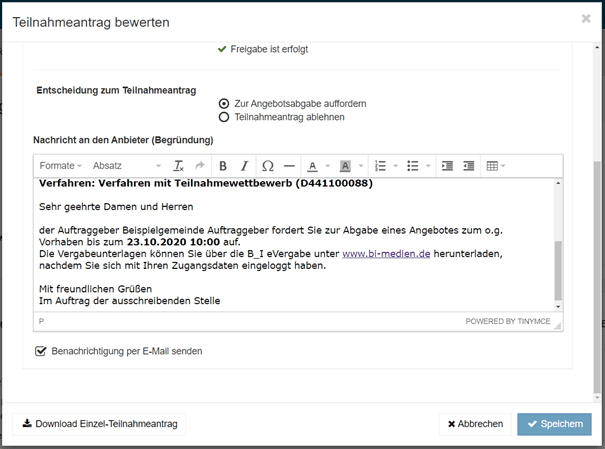Expand the Absatz paragraph style dropdown

point(125,166)
